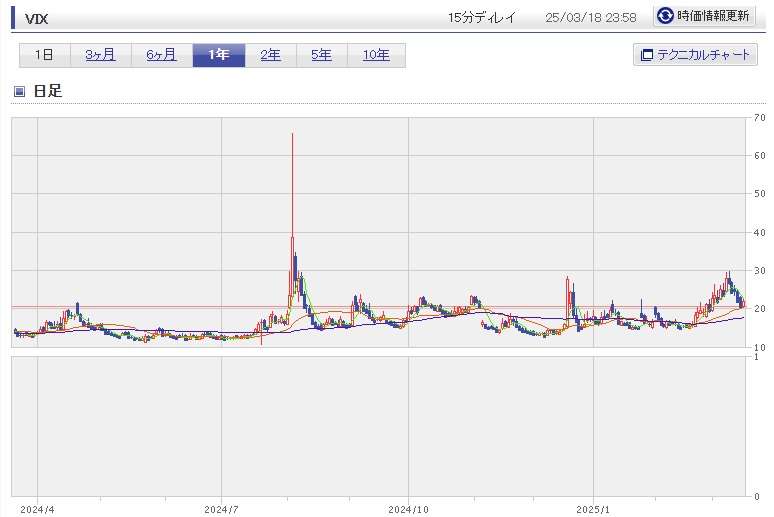Image resolution: width=774 pixels, height=517 pixels.
Task: Switch to the 1日 chart tab
Action: pos(44,55)
